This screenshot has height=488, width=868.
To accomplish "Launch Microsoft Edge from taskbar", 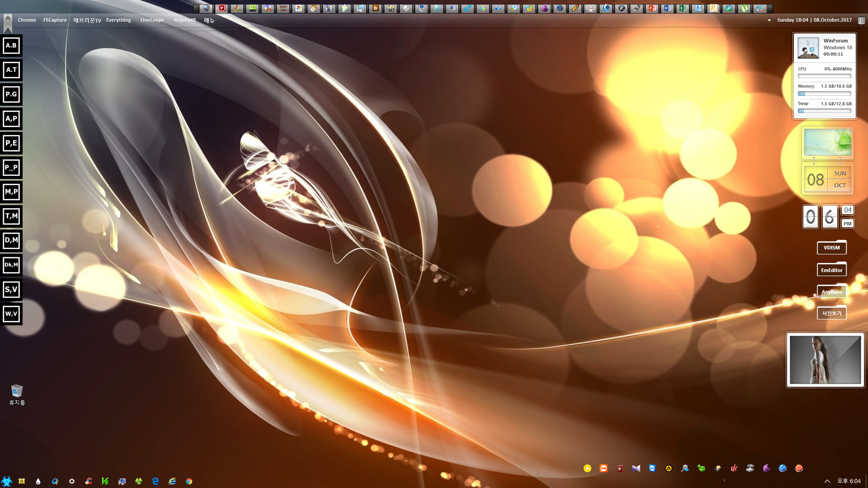I will click(156, 482).
